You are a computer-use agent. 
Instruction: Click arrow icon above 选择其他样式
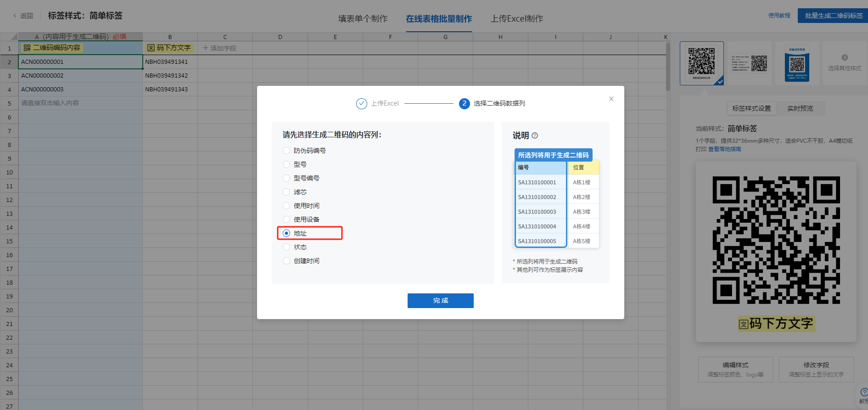tap(845, 57)
